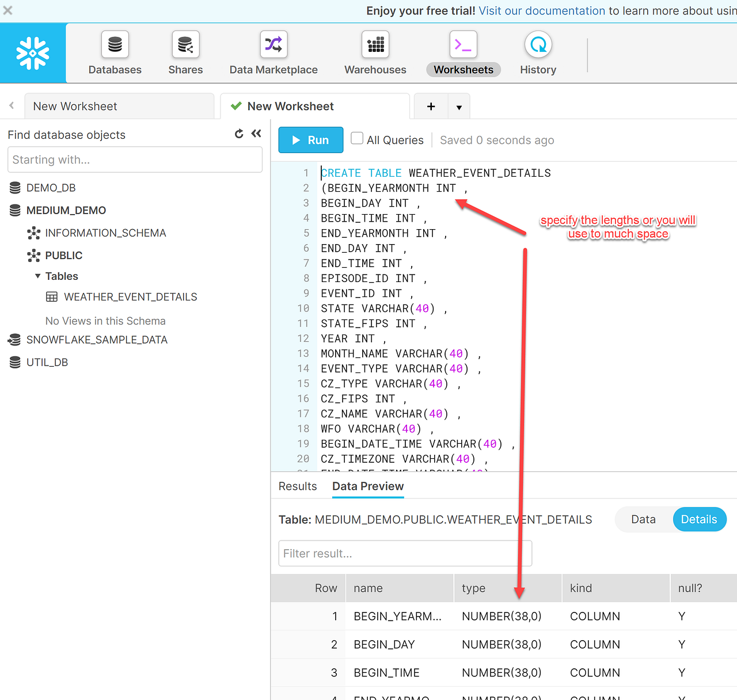Screen dimensions: 737x700
Task: Add a new worksheet with plus button
Action: [x=431, y=106]
